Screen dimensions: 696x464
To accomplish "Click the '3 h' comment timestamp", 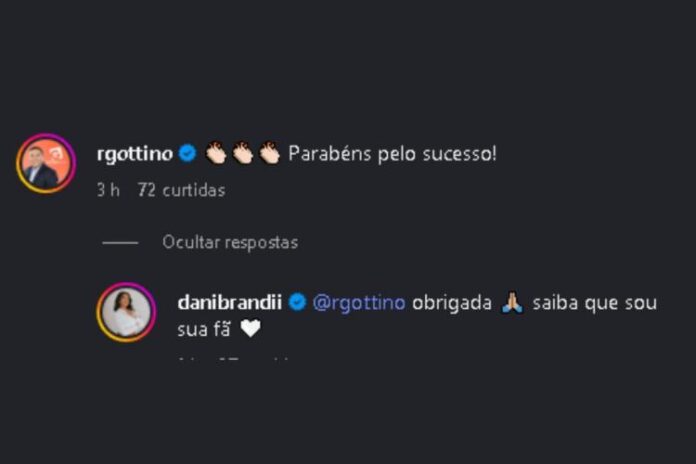I will pos(108,190).
